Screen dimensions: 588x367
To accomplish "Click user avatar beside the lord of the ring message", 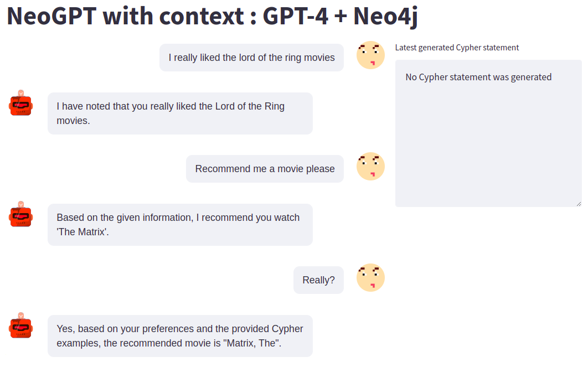I will pyautogui.click(x=370, y=55).
